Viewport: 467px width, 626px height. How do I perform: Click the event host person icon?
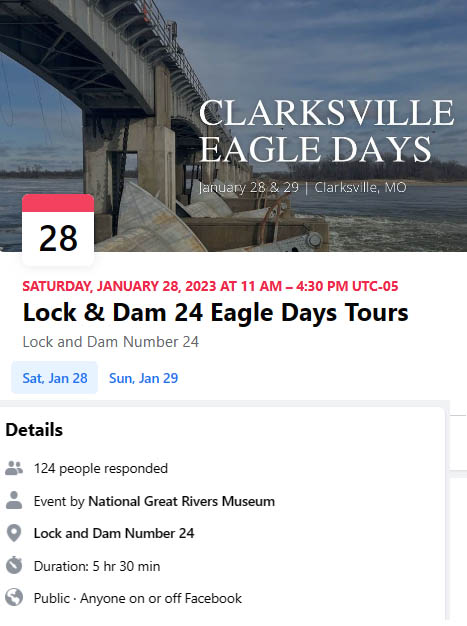pos(14,500)
